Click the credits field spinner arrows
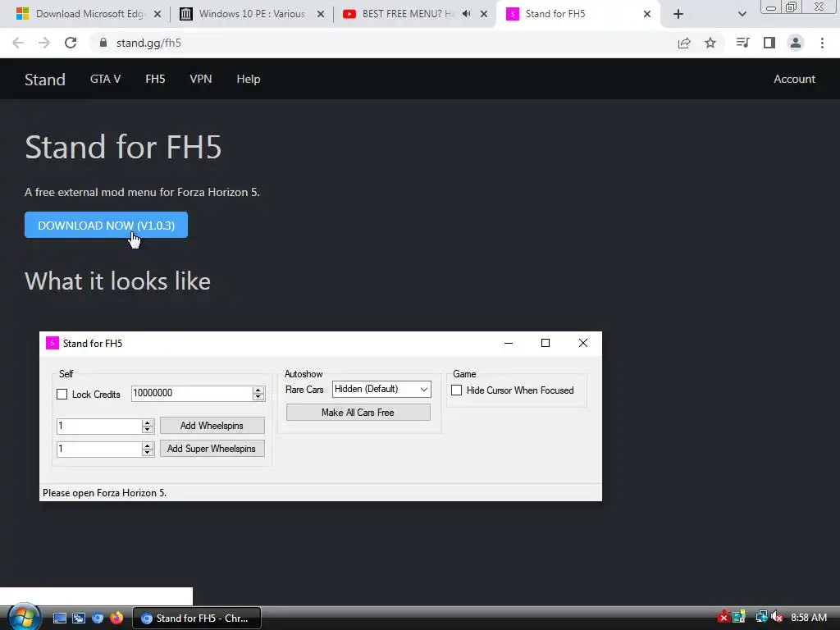 [258, 393]
